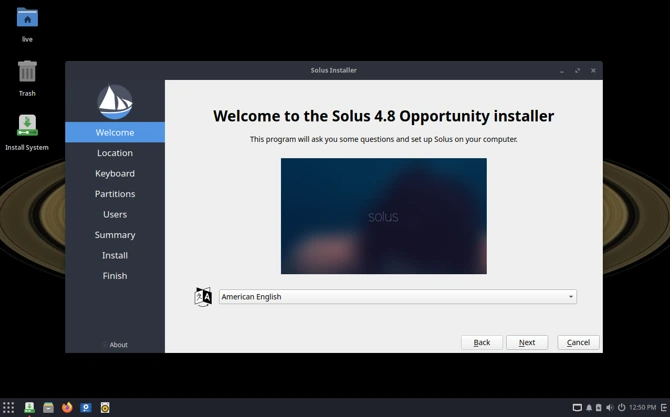Click the Next button
This screenshot has height=417, width=672.
tap(527, 342)
